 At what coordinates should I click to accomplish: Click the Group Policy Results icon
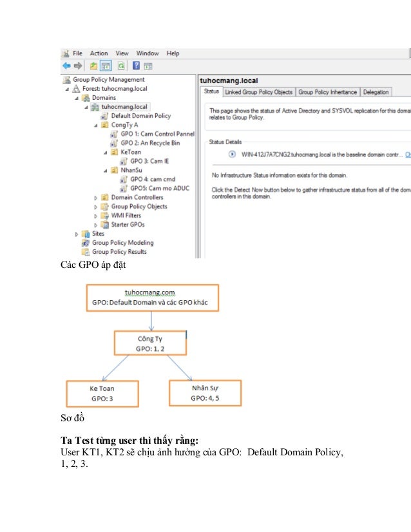86,252
